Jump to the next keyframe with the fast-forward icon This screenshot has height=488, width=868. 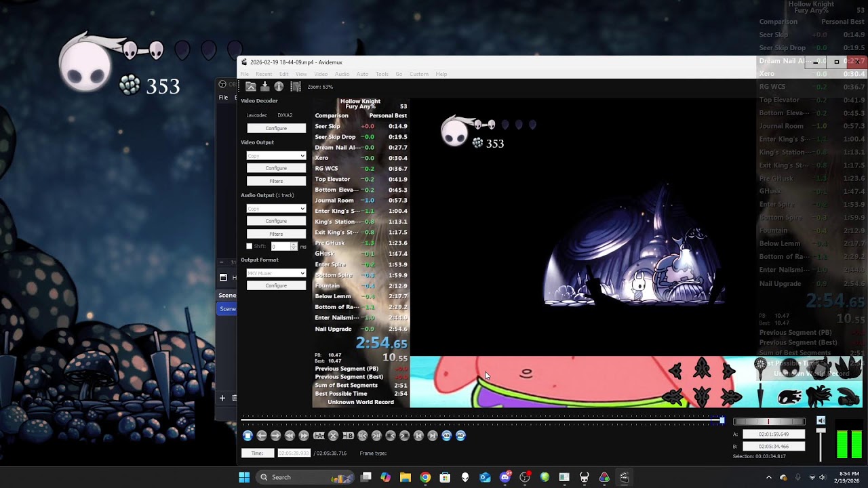pos(304,436)
